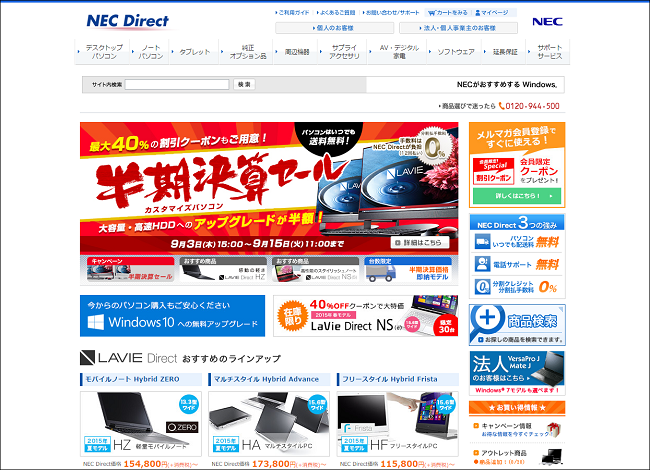The width and height of the screenshot is (650, 470).
Task: Click the NEC Direct logo
Action: tap(128, 21)
